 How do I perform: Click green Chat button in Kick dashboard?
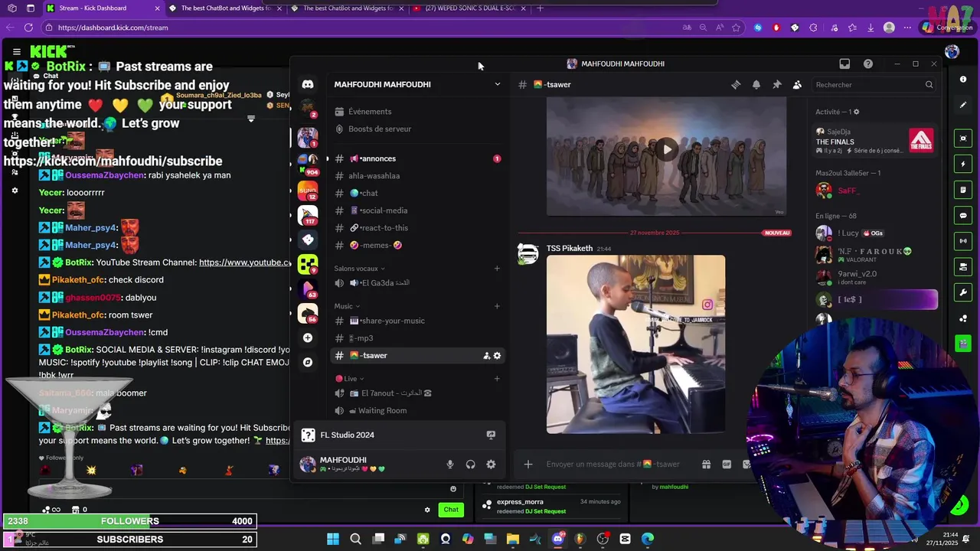point(451,510)
